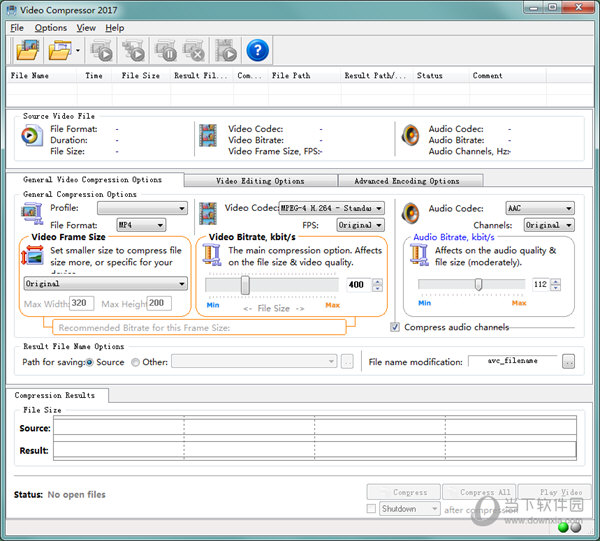
Task: Select the Source path radio button
Action: point(90,362)
